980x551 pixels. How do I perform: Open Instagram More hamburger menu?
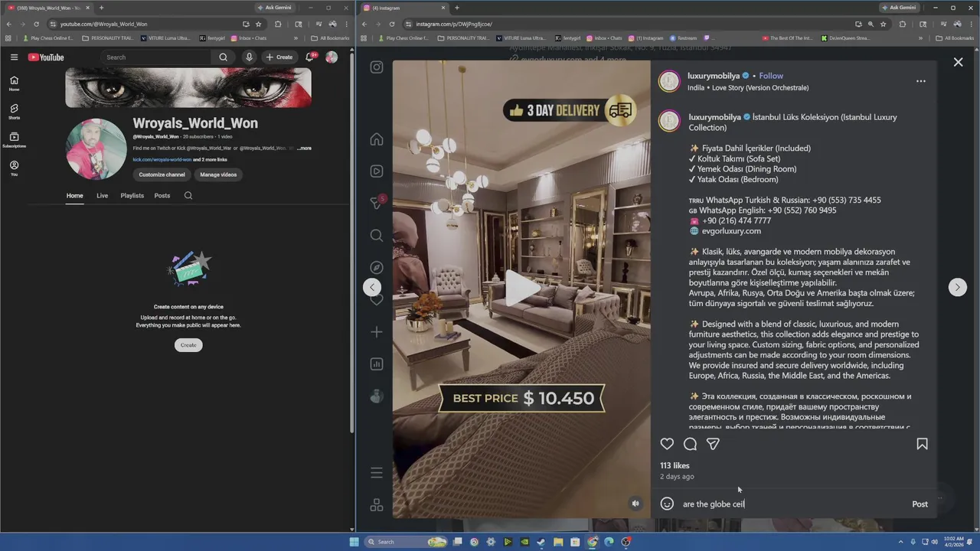tap(377, 473)
